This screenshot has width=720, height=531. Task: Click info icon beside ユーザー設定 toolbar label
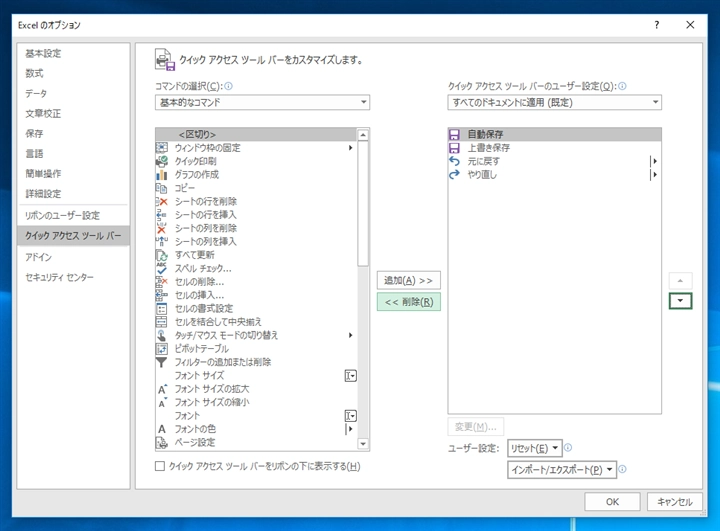[x=622, y=86]
